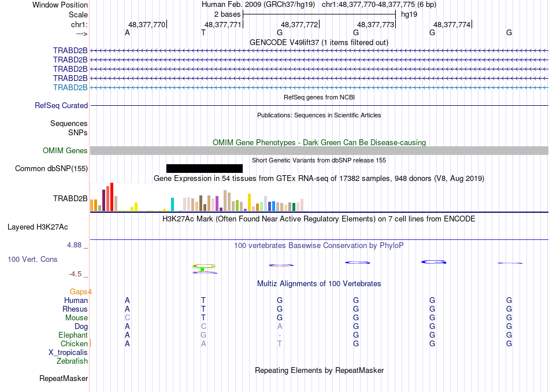
Task: Open Gene Expression in 54 tissues title
Action: pyautogui.click(x=319, y=179)
